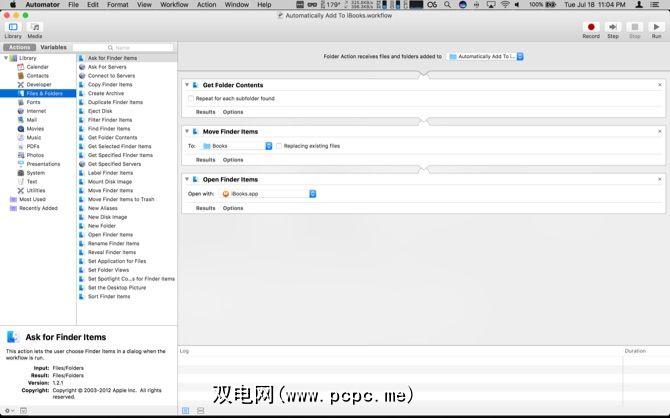This screenshot has width=670, height=418.
Task: Select System category in library
Action: [x=35, y=173]
